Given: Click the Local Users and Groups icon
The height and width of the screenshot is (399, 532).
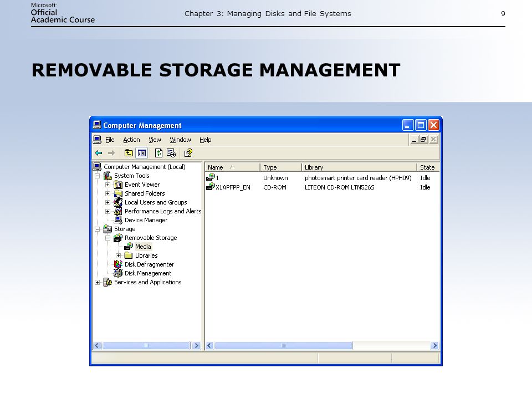Looking at the screenshot, I should (x=118, y=202).
